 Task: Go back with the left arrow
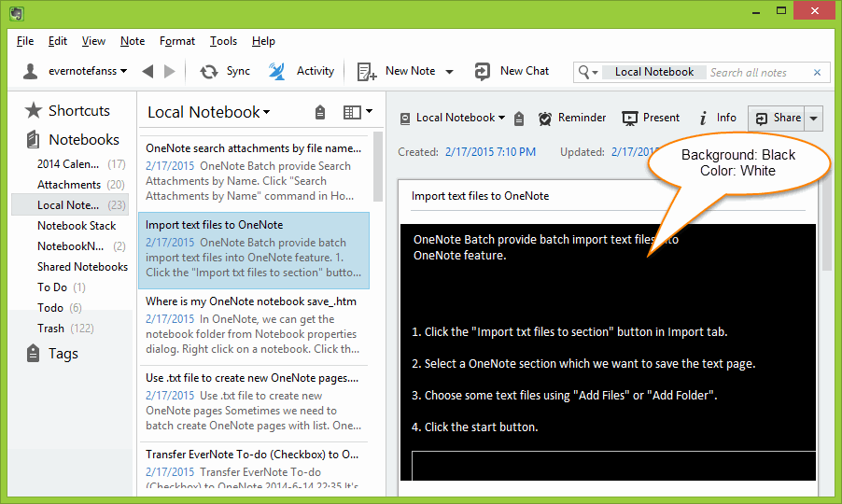point(147,71)
